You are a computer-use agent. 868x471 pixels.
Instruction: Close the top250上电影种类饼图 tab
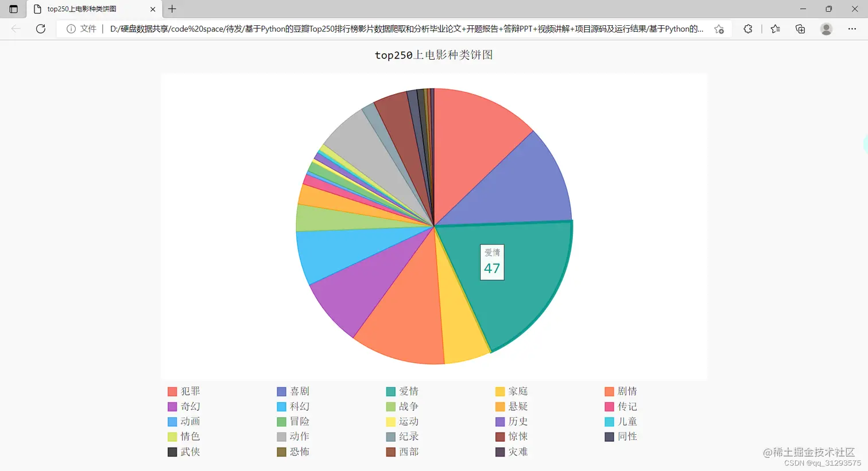[x=153, y=9]
